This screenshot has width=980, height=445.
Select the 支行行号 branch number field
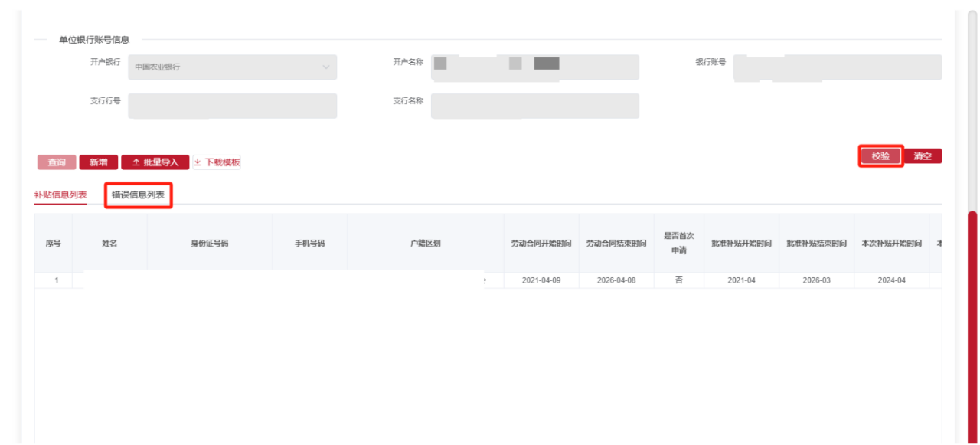tap(234, 106)
